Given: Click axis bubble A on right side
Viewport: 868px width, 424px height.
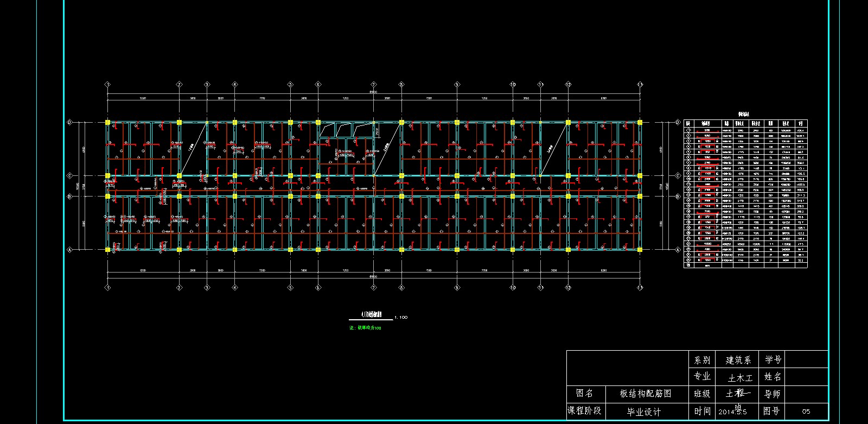Looking at the screenshot, I should click(x=678, y=250).
